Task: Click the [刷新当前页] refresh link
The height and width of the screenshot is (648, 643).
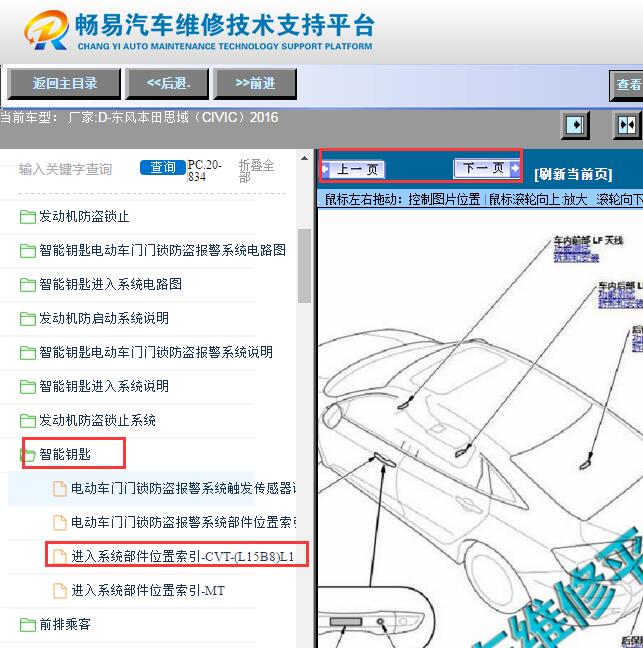Action: pyautogui.click(x=573, y=174)
